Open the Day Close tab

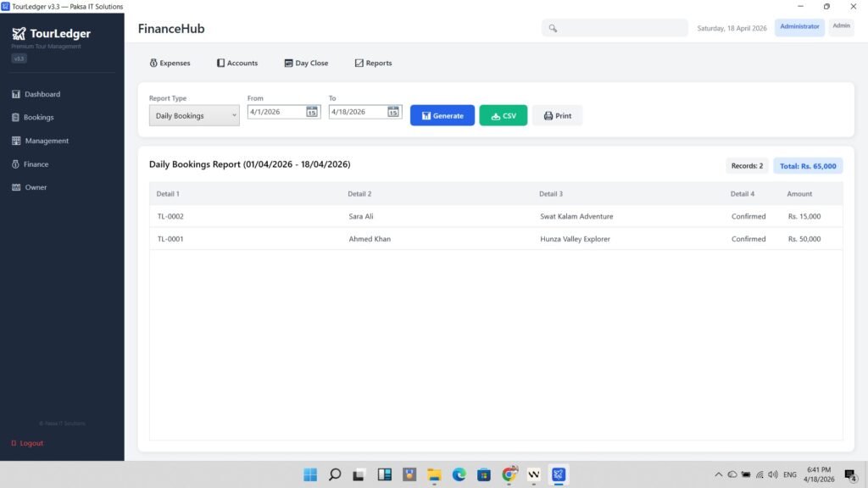click(x=306, y=63)
